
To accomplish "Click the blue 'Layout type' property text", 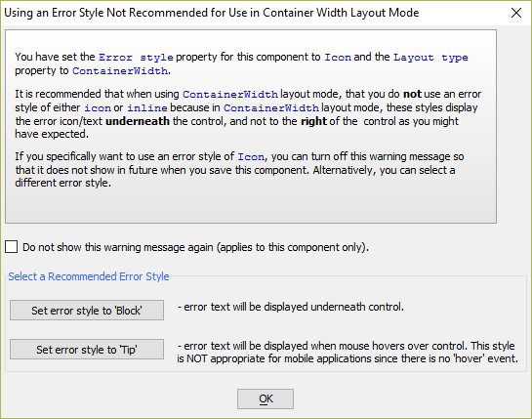I will click(x=430, y=57).
